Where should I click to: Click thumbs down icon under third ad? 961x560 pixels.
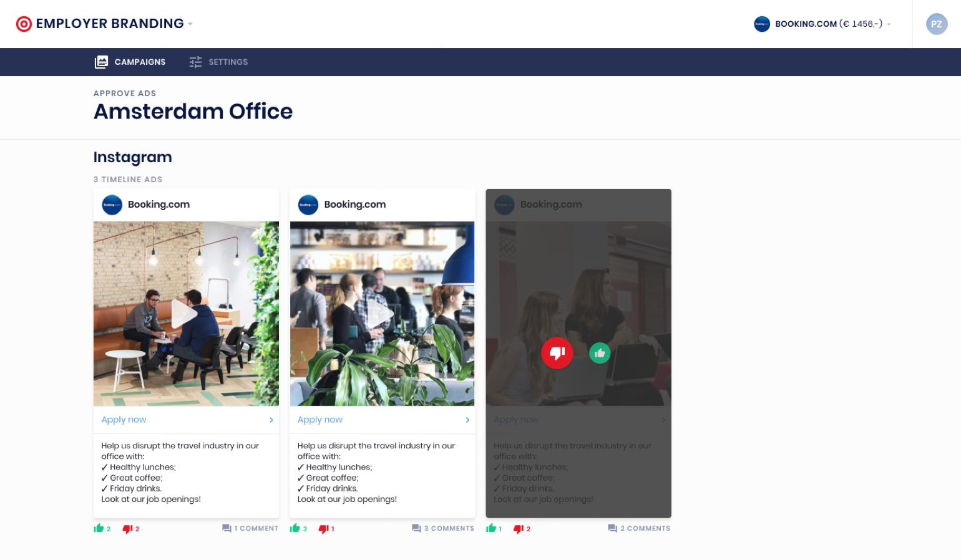tap(519, 529)
